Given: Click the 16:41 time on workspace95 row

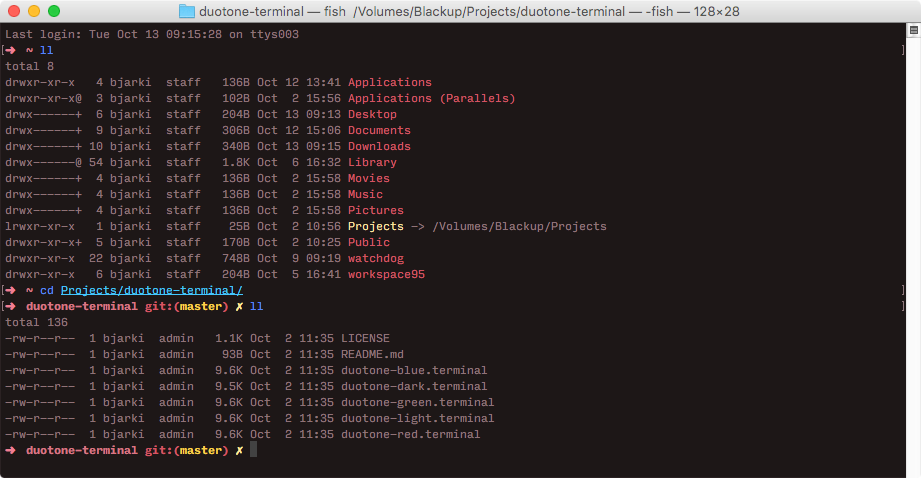Looking at the screenshot, I should coord(323,274).
